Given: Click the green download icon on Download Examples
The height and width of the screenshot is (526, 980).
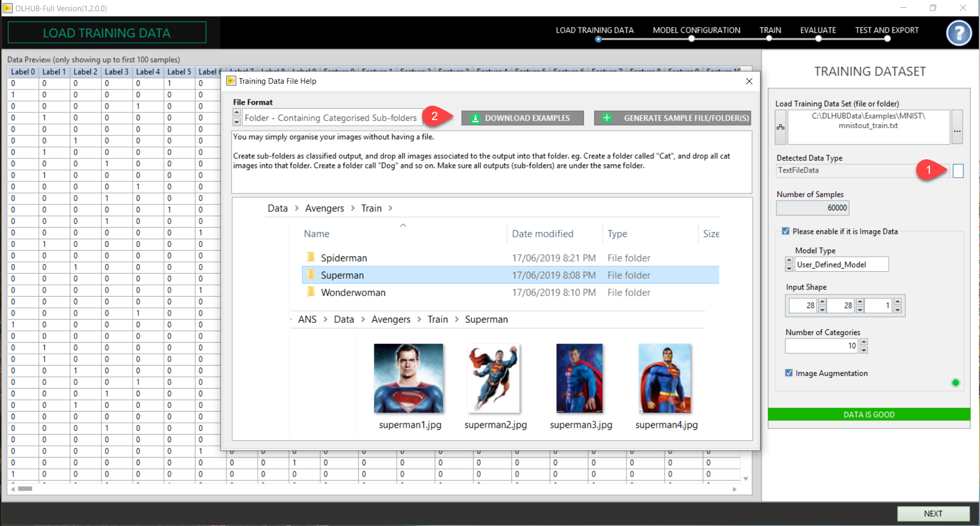Looking at the screenshot, I should (475, 118).
